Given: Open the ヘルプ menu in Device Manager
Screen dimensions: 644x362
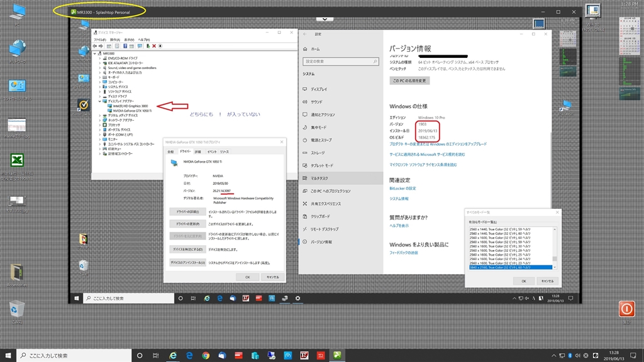Looking at the screenshot, I should click(144, 40).
